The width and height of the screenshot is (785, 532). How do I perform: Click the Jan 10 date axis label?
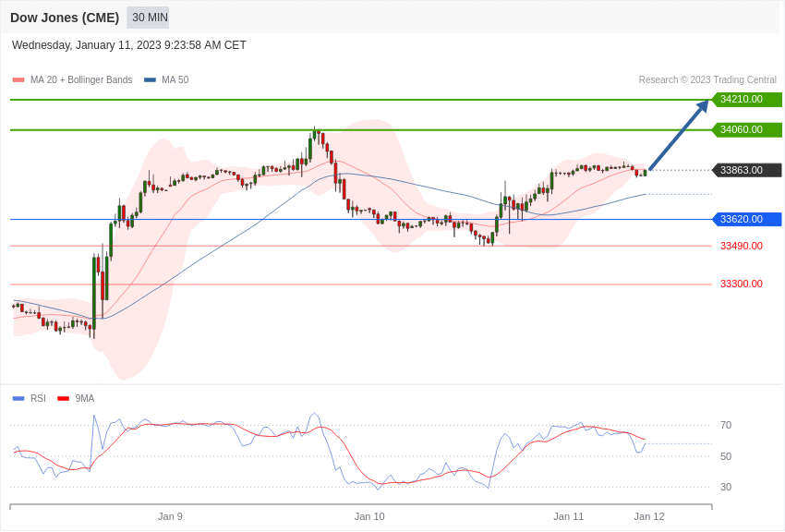[369, 516]
